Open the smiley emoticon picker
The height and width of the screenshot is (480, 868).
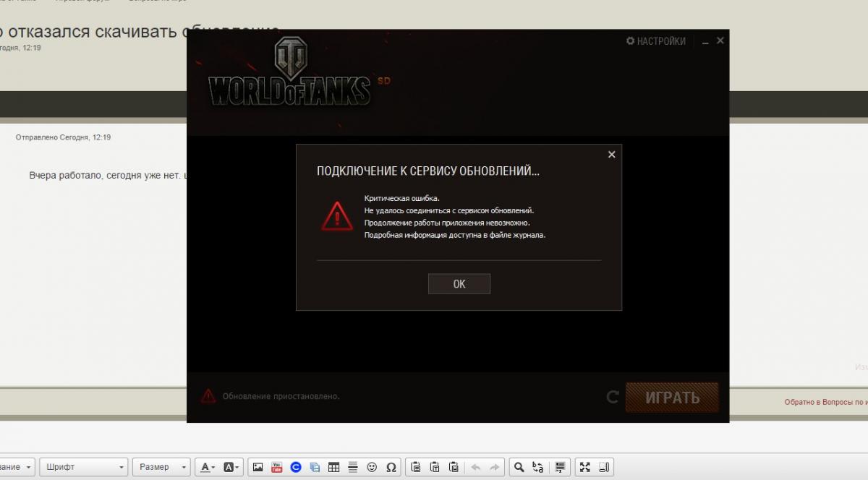tap(372, 467)
